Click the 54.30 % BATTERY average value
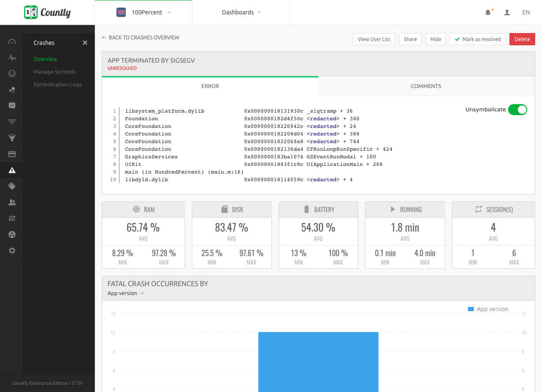The height and width of the screenshot is (392, 542). tap(318, 228)
